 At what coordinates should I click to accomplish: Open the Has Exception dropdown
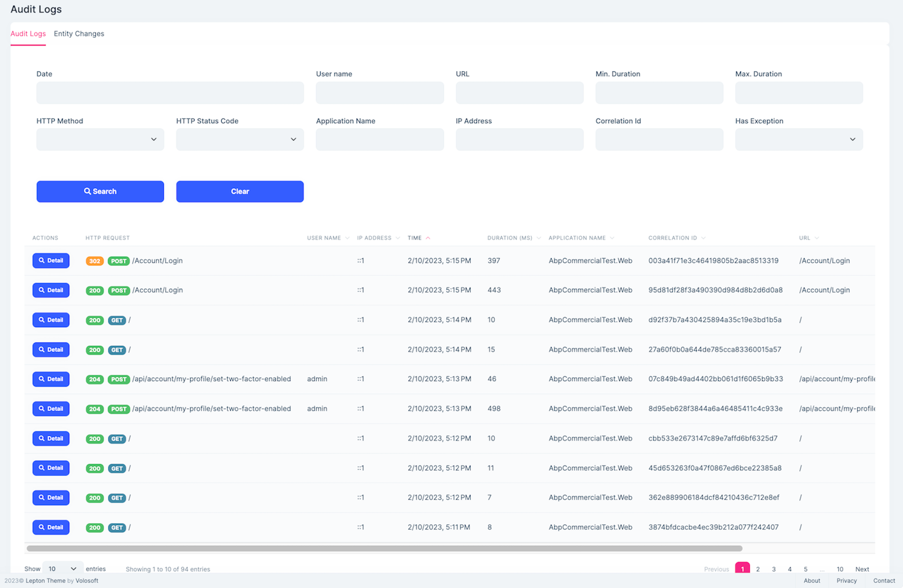[799, 139]
